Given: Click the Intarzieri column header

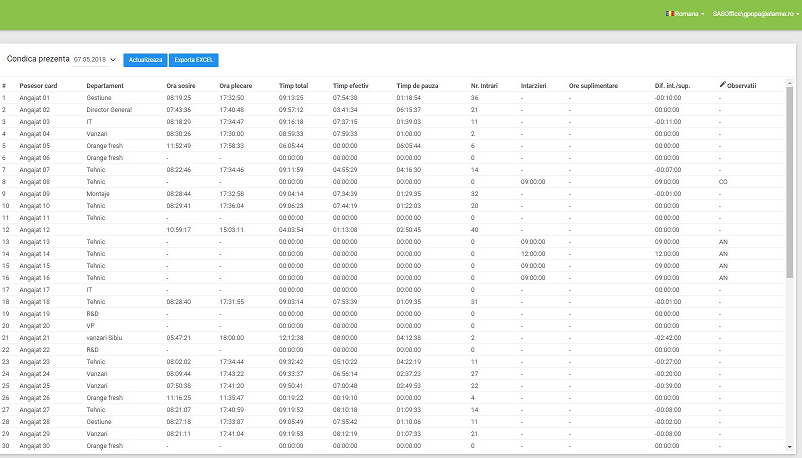Looking at the screenshot, I should (x=533, y=86).
